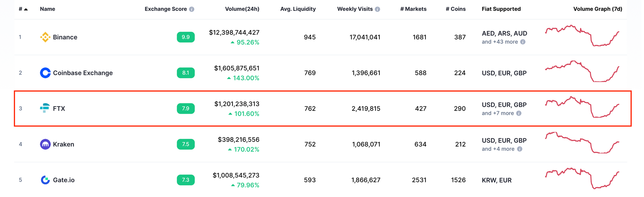Click Kraken's markets count 634
This screenshot has height=197, width=644.
[x=420, y=144]
